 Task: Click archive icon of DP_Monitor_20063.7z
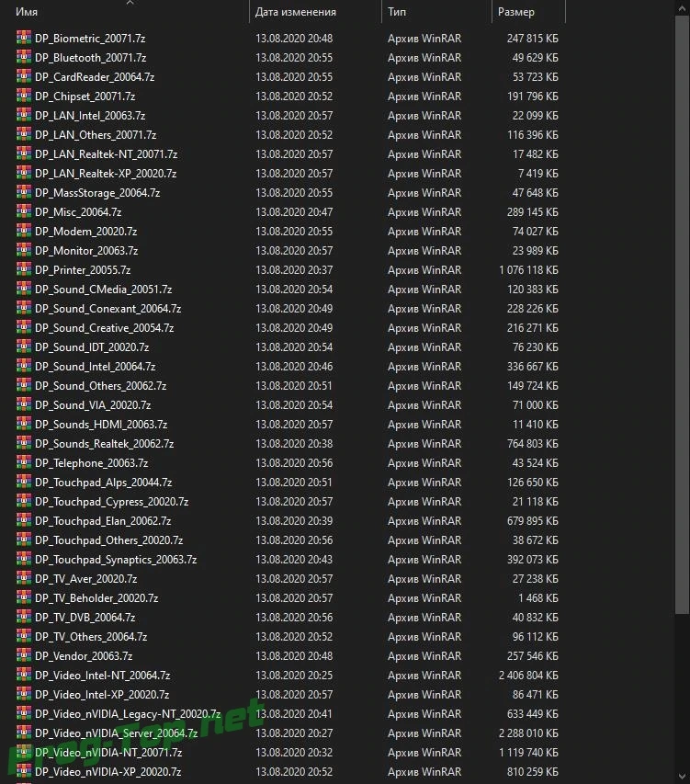[24, 251]
